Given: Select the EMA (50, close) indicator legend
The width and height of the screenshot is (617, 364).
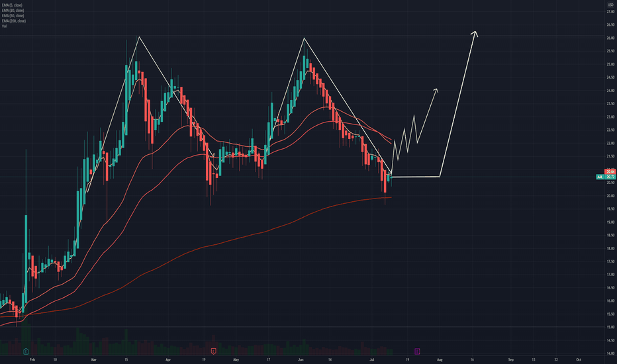Looking at the screenshot, I should coord(13,16).
